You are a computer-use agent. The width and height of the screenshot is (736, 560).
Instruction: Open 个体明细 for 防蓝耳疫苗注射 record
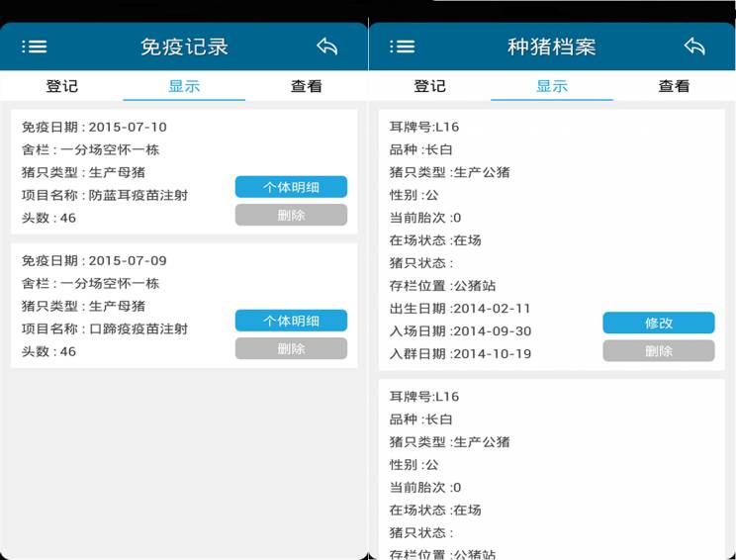coord(292,187)
